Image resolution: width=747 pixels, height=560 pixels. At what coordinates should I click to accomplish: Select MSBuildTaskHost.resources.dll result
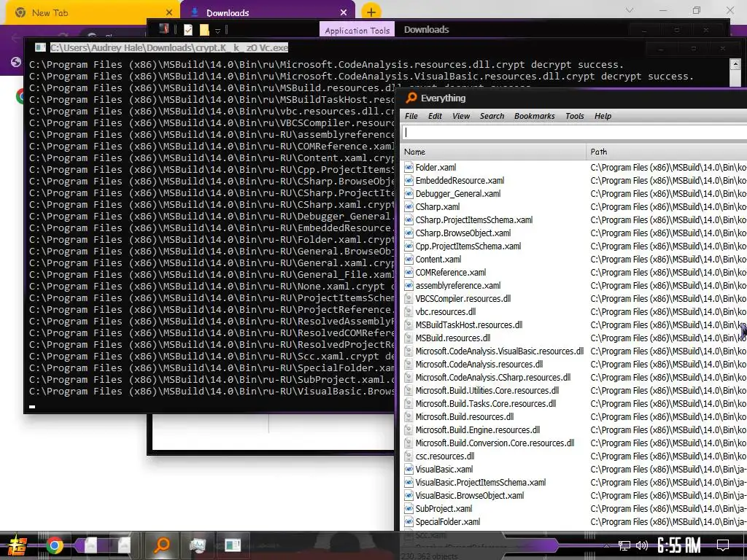[469, 325]
